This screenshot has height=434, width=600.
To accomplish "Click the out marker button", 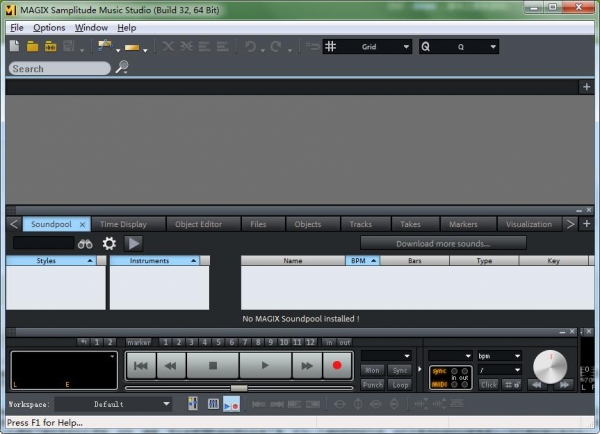I will (344, 342).
